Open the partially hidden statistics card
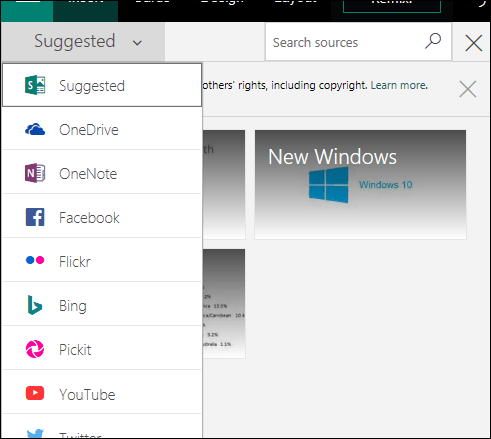 click(x=224, y=303)
